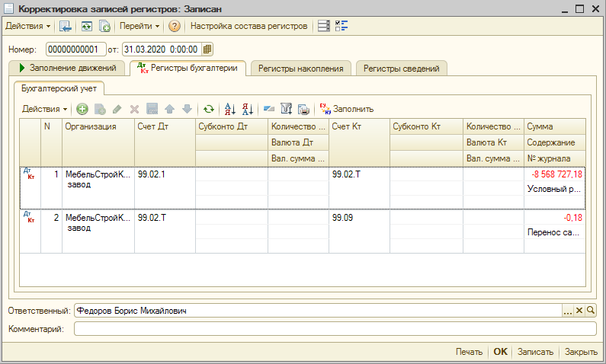This screenshot has width=606, height=364.
Task: Click the switch accounts icon in the table toolbar
Action: pyautogui.click(x=268, y=109)
